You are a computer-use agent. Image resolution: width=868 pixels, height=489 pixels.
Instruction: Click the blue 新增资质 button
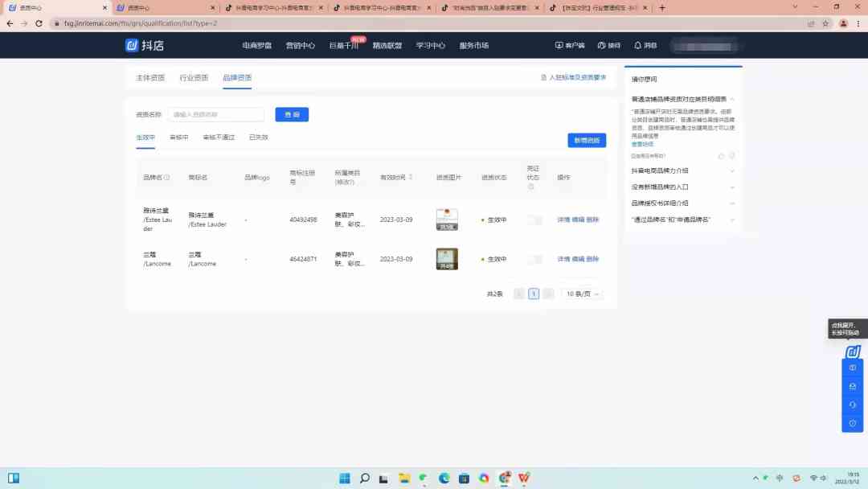pos(587,140)
